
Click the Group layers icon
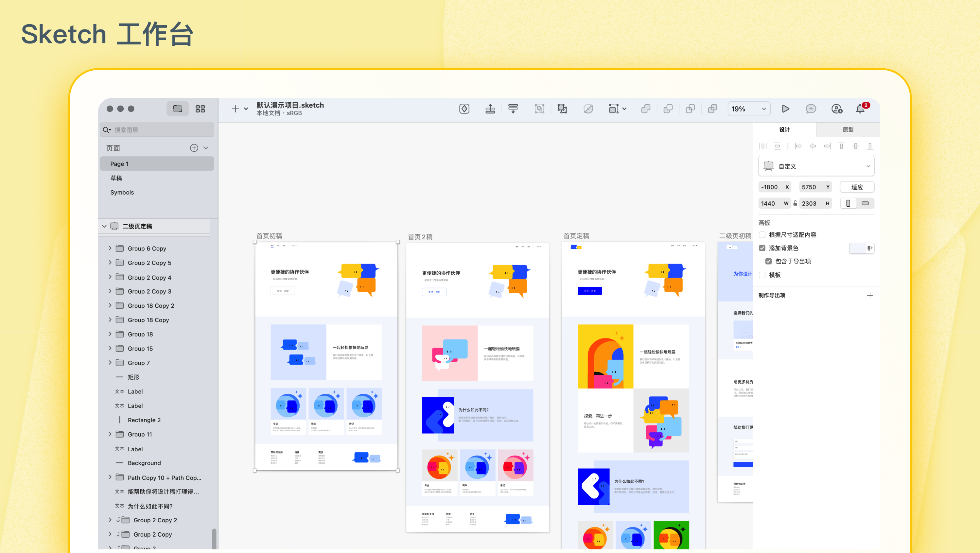tap(539, 109)
